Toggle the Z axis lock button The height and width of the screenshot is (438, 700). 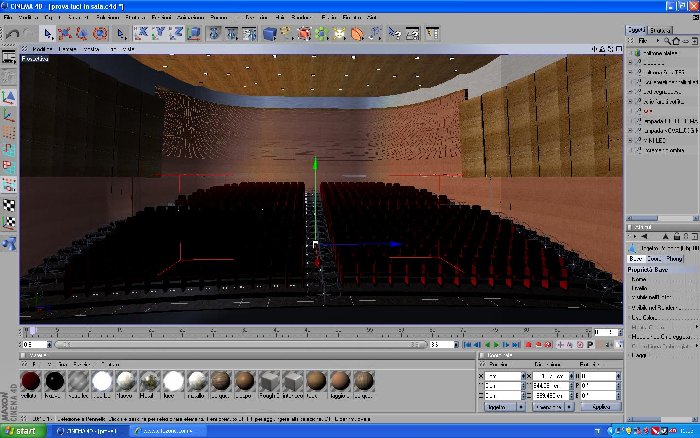(x=177, y=33)
